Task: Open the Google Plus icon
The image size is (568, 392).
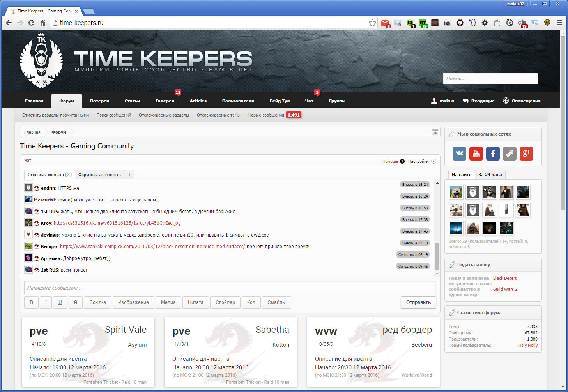Action: [x=526, y=154]
